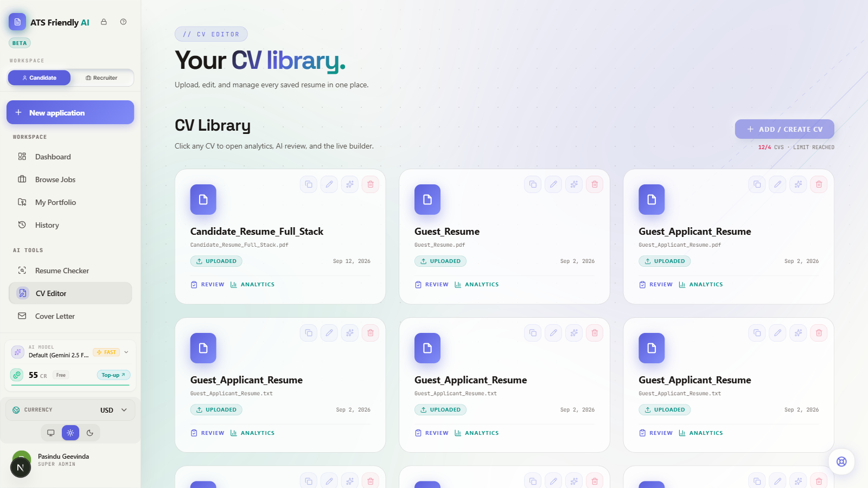868x488 pixels.
Task: Go to Browse Jobs
Action: coord(71,179)
